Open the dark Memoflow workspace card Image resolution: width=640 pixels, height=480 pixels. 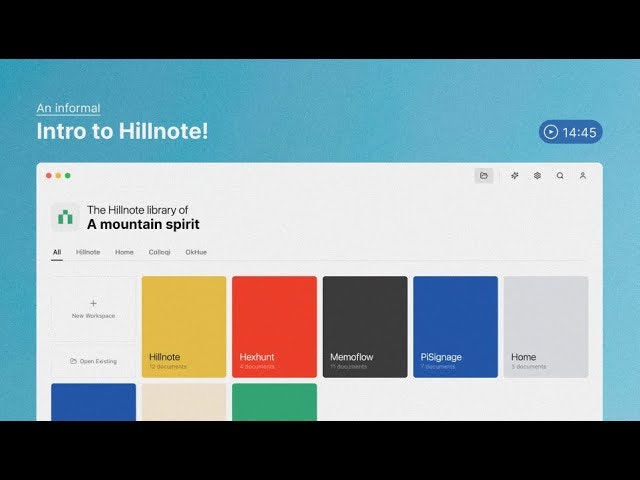(365, 327)
